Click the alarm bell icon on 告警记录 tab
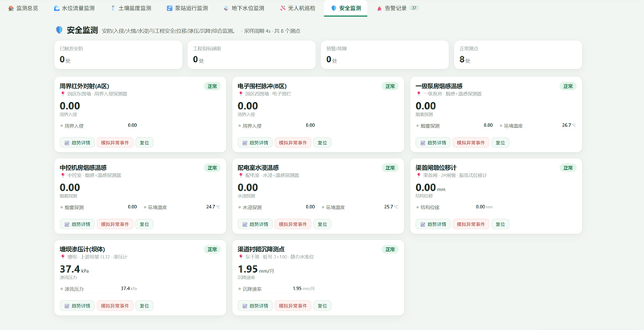 (x=379, y=8)
